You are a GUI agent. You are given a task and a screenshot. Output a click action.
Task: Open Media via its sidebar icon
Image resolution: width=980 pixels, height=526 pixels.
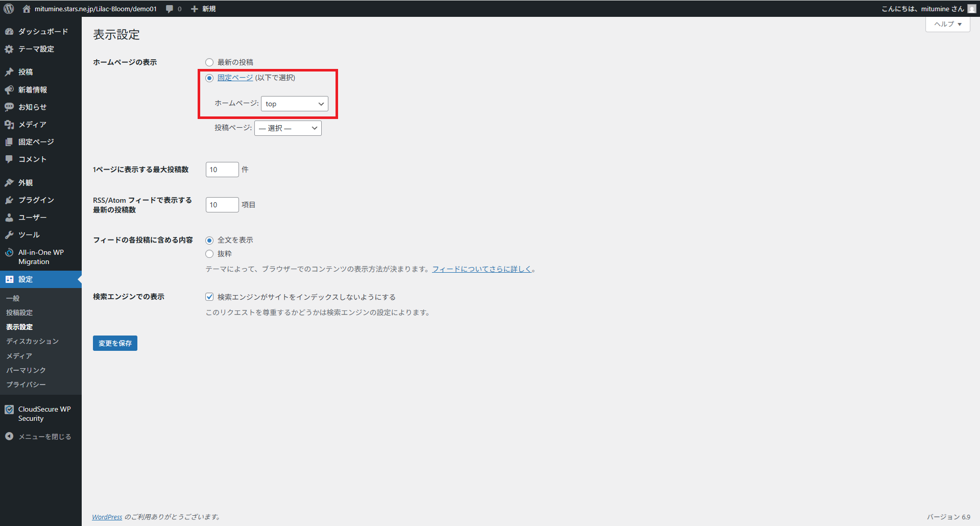[x=9, y=125]
